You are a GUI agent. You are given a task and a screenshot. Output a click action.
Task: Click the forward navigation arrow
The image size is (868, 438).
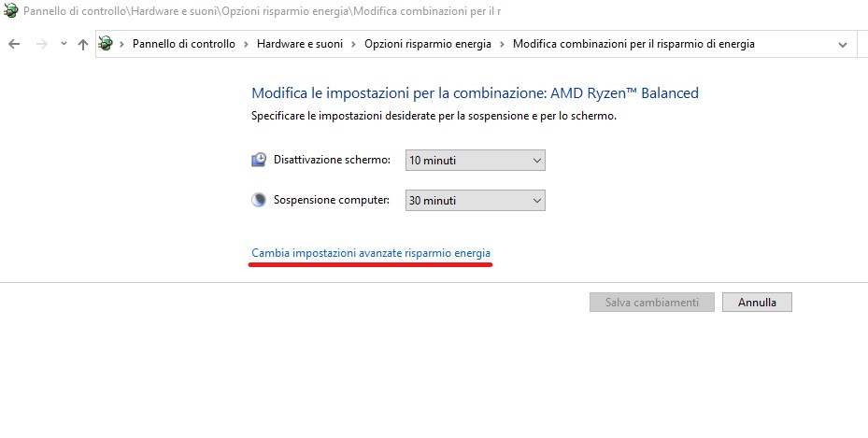point(39,44)
